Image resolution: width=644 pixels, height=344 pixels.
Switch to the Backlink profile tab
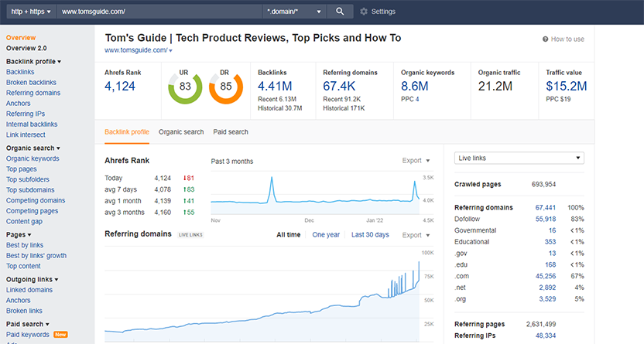pos(127,132)
